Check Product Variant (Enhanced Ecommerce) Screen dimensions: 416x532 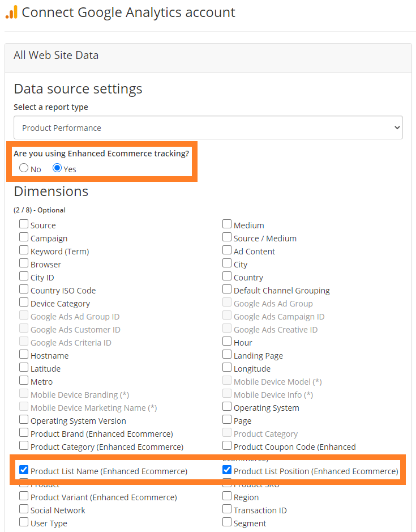point(24,496)
